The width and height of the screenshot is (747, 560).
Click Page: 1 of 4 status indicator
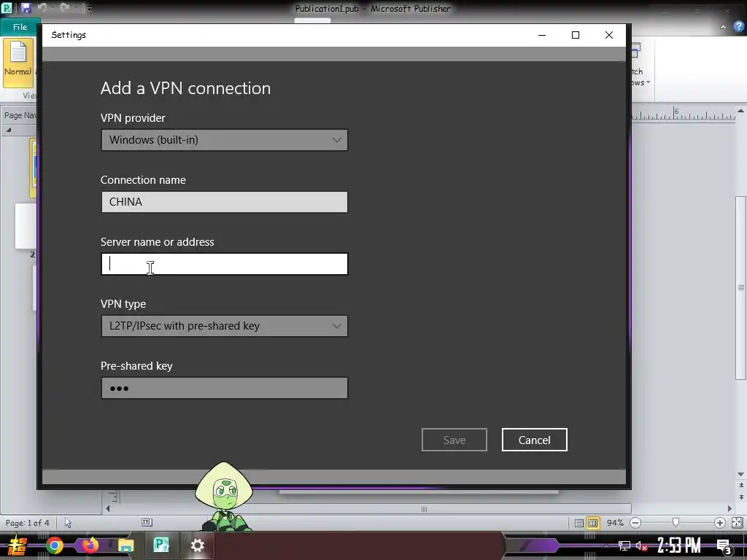coord(27,523)
